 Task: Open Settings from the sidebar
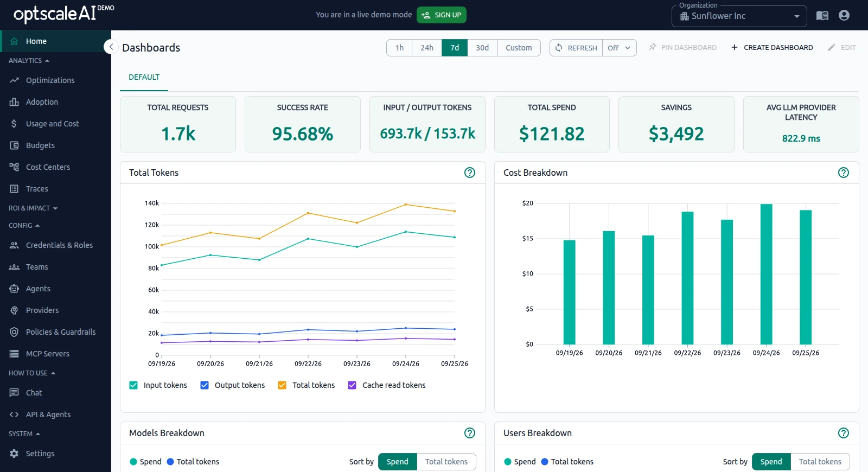[x=55, y=454]
